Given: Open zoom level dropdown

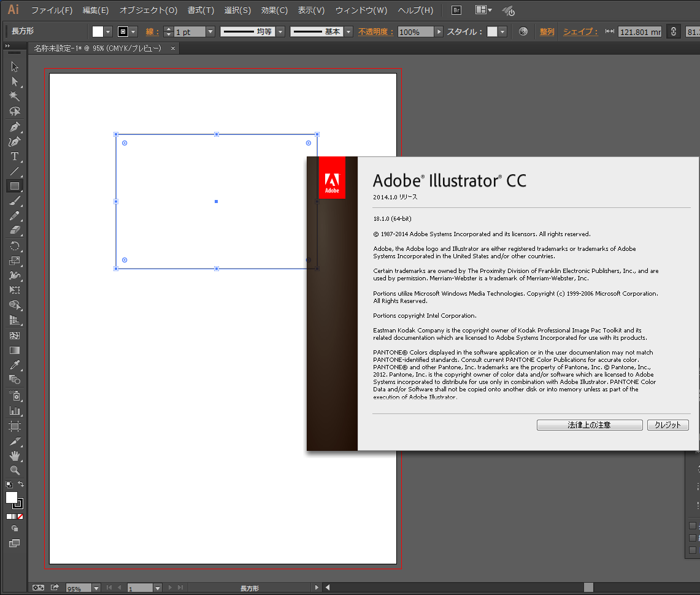Looking at the screenshot, I should click(x=96, y=588).
